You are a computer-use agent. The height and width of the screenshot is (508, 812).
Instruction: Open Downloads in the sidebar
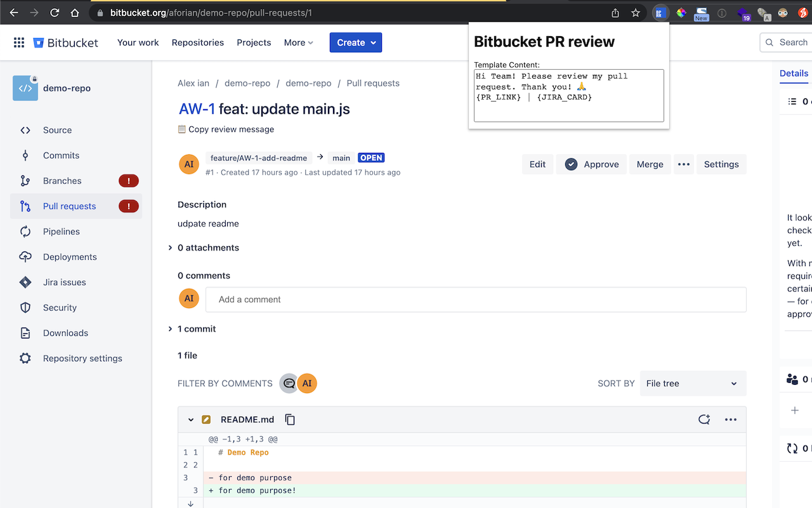tap(65, 333)
